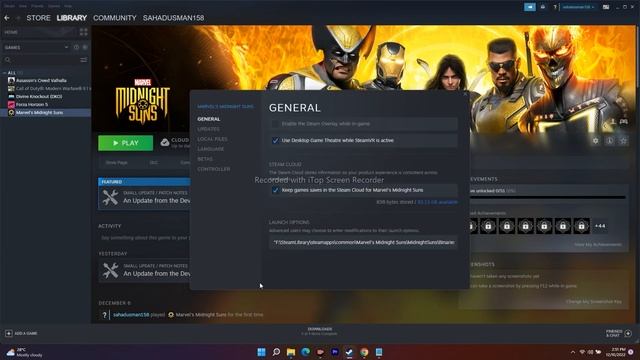The height and width of the screenshot is (360, 640).
Task: Select Marvel's Midnight Suns in library
Action: click(45, 113)
